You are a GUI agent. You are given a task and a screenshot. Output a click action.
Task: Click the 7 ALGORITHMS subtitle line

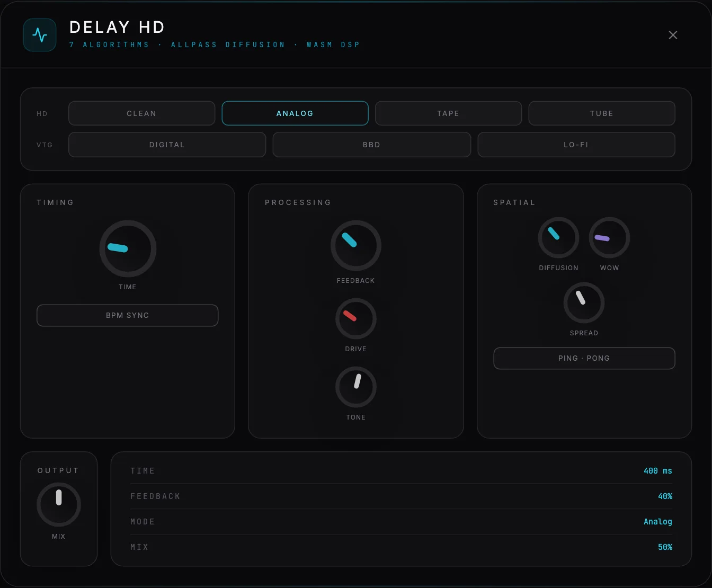tap(215, 44)
